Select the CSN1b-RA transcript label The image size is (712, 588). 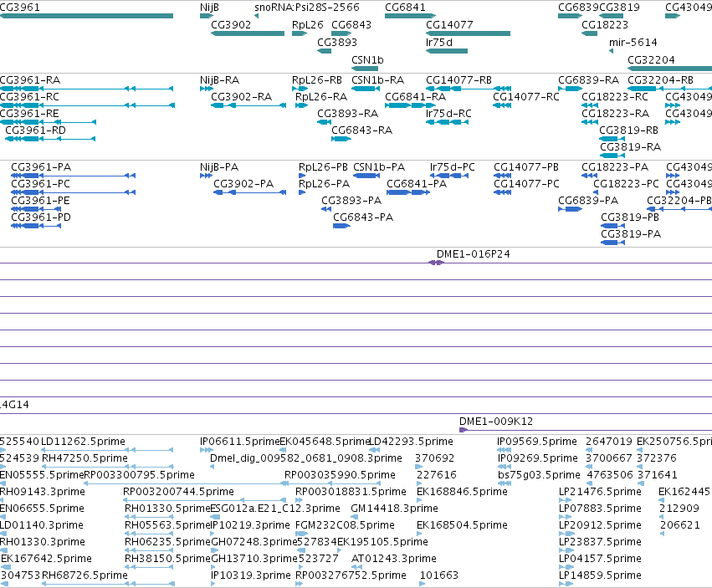[x=378, y=80]
